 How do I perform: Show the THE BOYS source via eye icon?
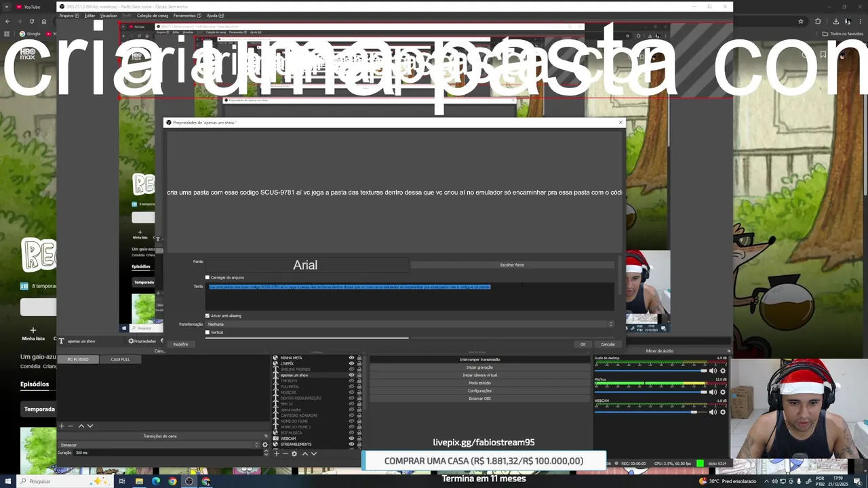click(x=351, y=381)
